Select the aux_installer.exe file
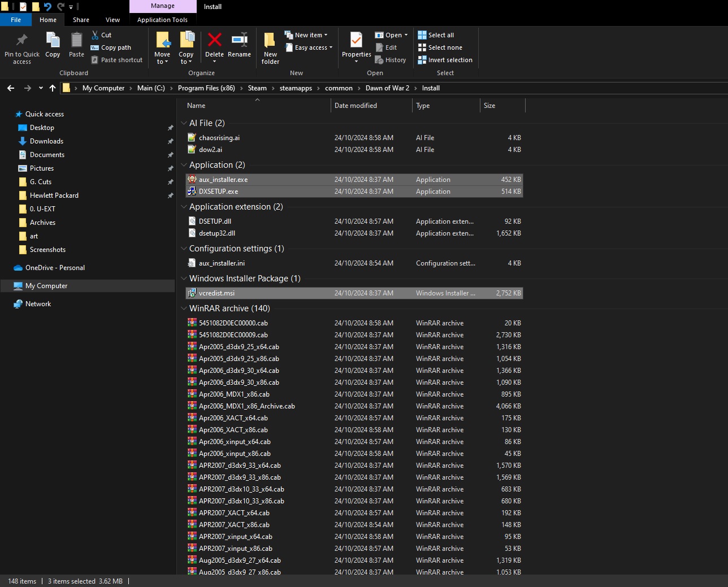This screenshot has height=587, width=728. (354, 180)
